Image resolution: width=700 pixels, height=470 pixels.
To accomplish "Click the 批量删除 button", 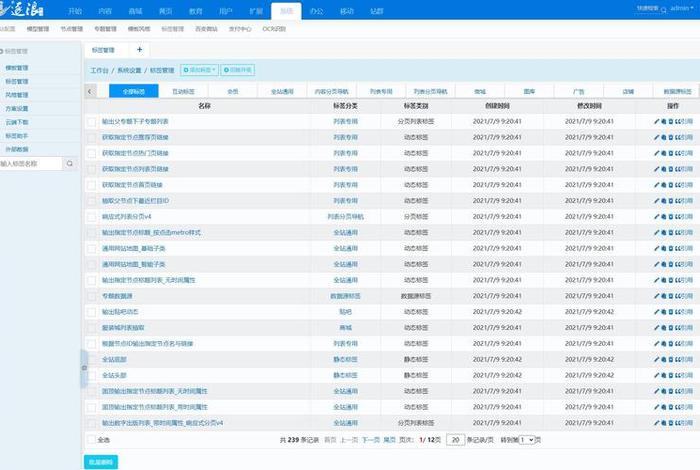I will pos(101,462).
